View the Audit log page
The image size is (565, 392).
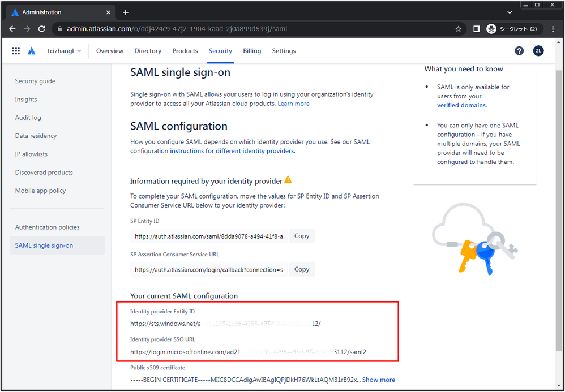pyautogui.click(x=28, y=118)
